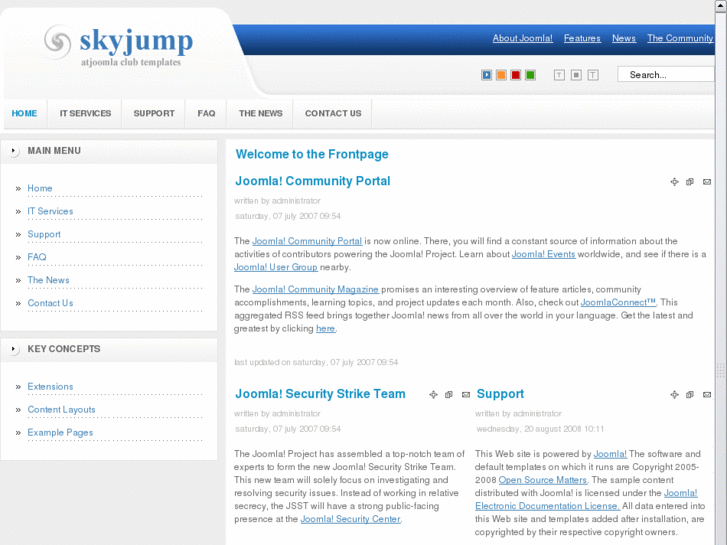The image size is (727, 545).
Task: Open THE NEWS navigation tab
Action: [x=261, y=113]
